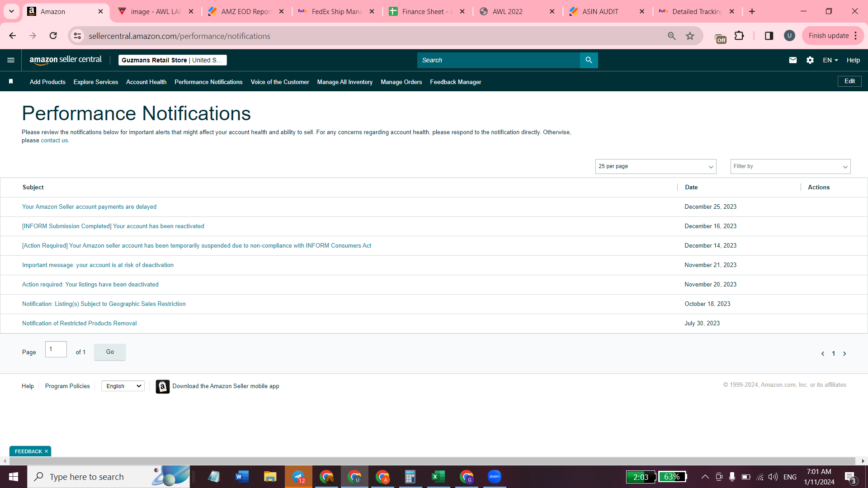Open Excel from the taskbar
Image resolution: width=868 pixels, height=488 pixels.
[438, 477]
